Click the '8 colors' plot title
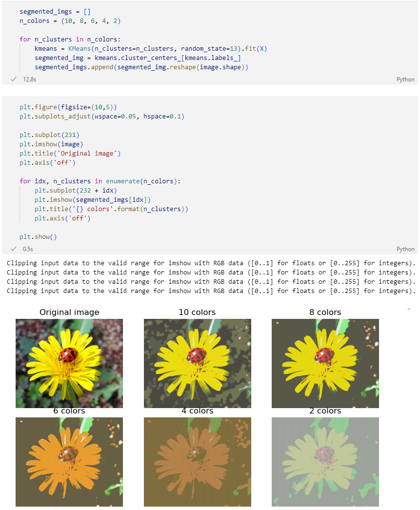 325,312
